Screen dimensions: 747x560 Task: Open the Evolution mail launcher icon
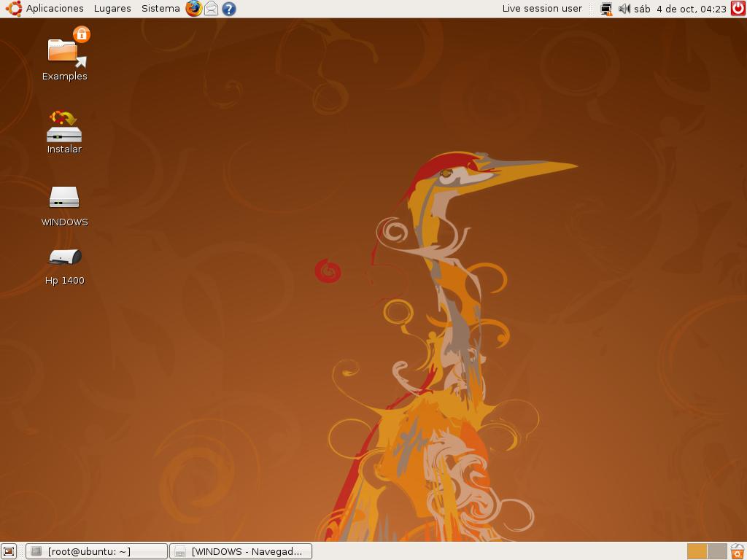tap(211, 9)
